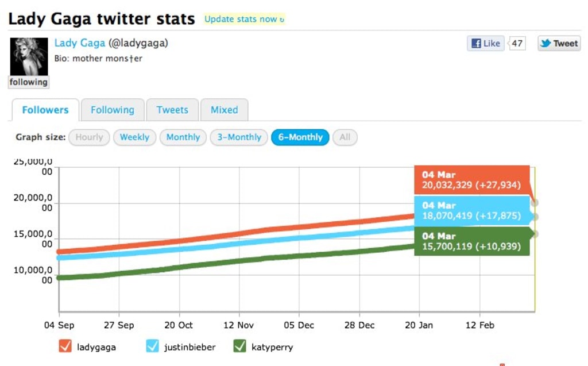
Task: Set graph size to Monthly
Action: 183,137
